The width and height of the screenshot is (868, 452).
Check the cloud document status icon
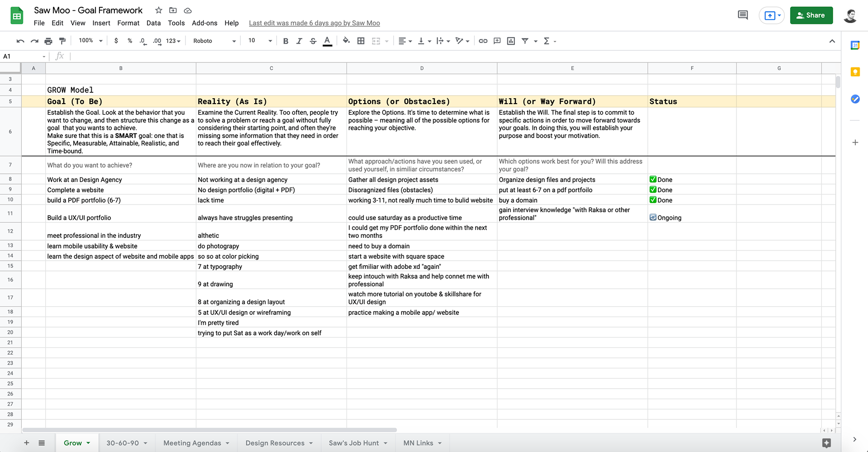click(x=188, y=10)
